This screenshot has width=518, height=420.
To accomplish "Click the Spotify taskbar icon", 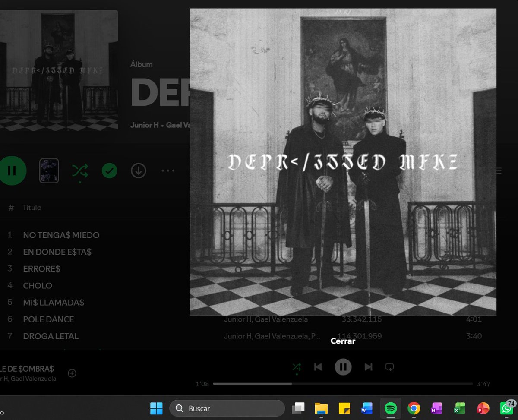I will (391, 408).
